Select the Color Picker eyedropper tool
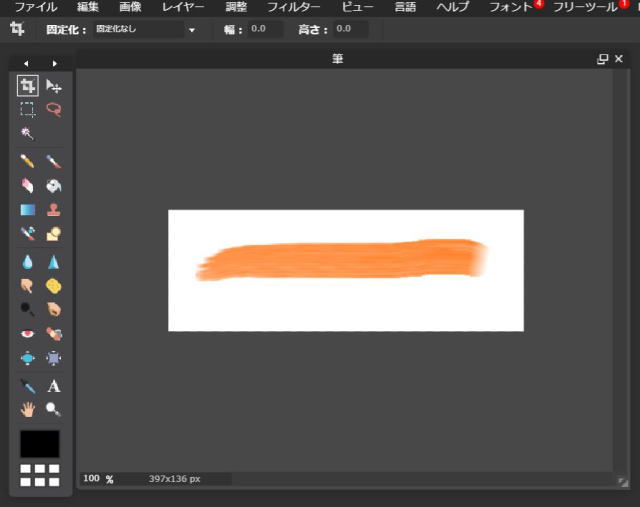640x507 pixels. click(x=28, y=386)
